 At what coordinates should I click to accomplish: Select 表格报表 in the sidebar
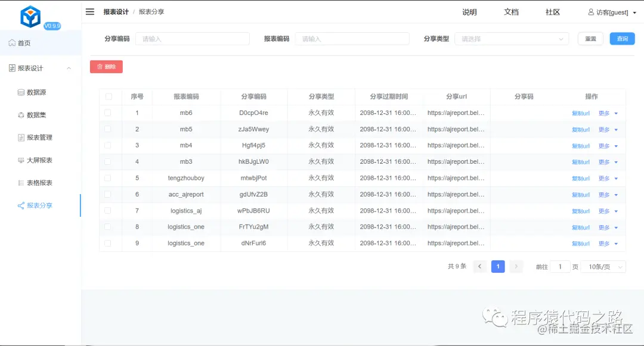41,183
